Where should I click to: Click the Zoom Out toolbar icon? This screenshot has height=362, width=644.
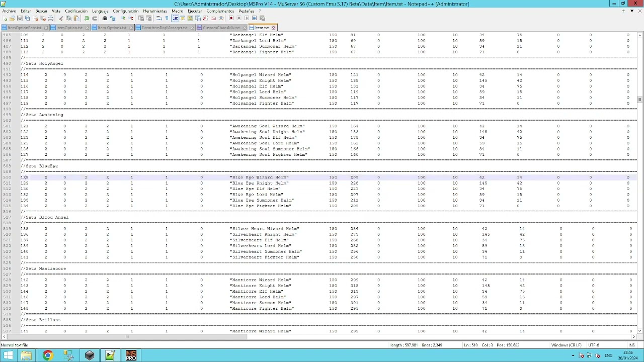(130, 18)
